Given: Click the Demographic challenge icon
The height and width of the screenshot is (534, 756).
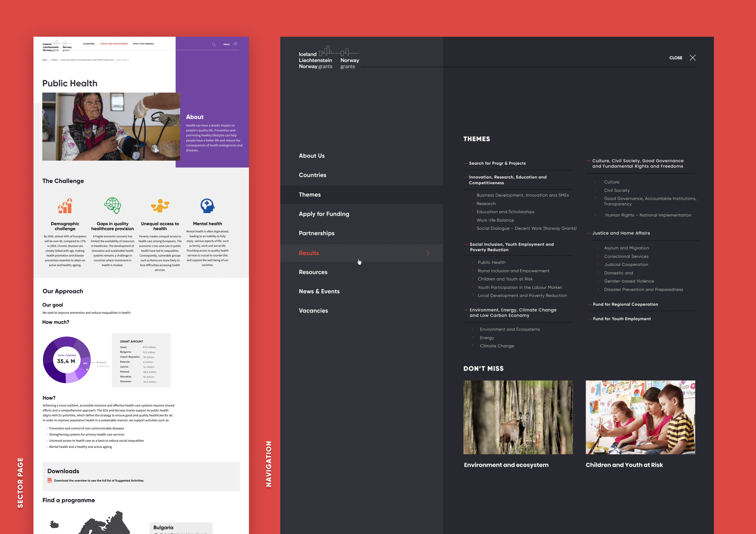Looking at the screenshot, I should (x=65, y=206).
